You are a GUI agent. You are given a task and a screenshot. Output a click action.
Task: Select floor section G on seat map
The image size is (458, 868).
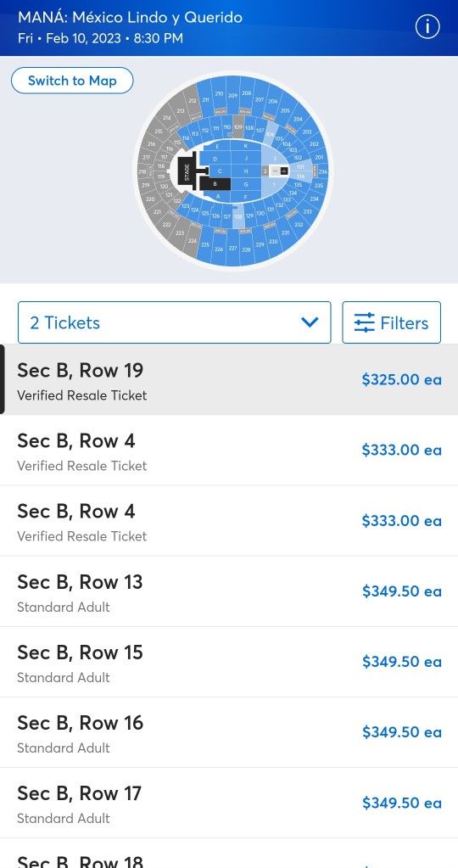246,184
